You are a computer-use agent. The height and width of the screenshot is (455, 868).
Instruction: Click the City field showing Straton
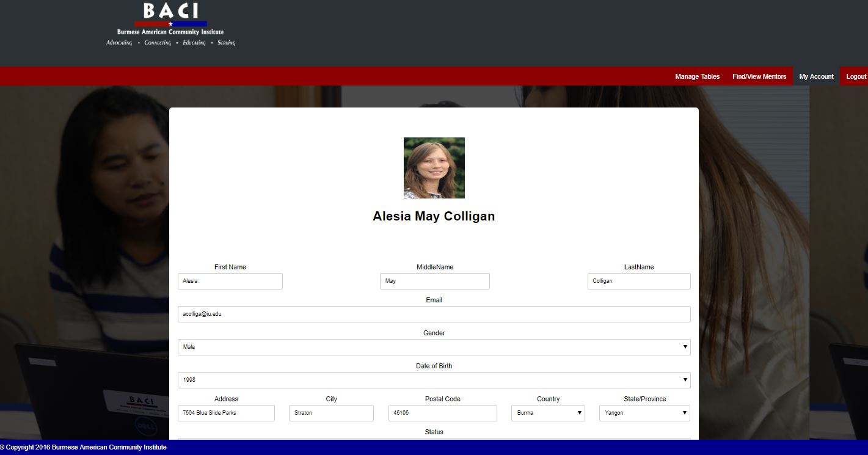click(331, 413)
